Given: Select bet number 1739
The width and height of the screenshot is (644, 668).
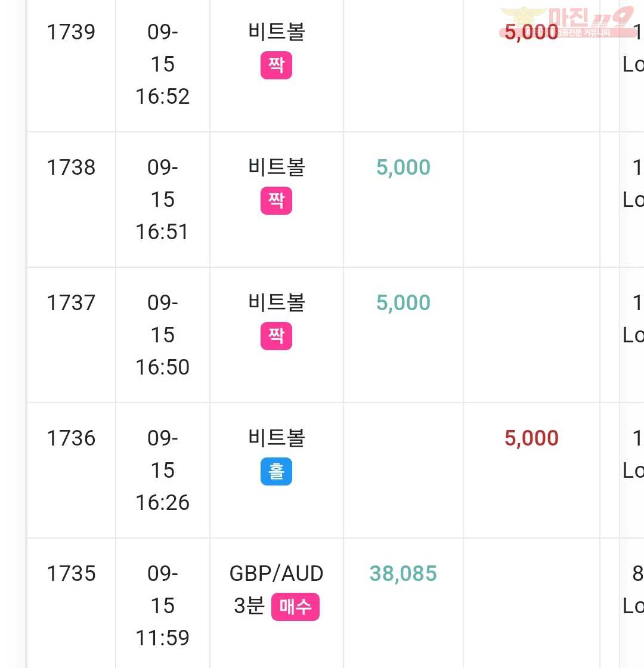Looking at the screenshot, I should point(71,32).
